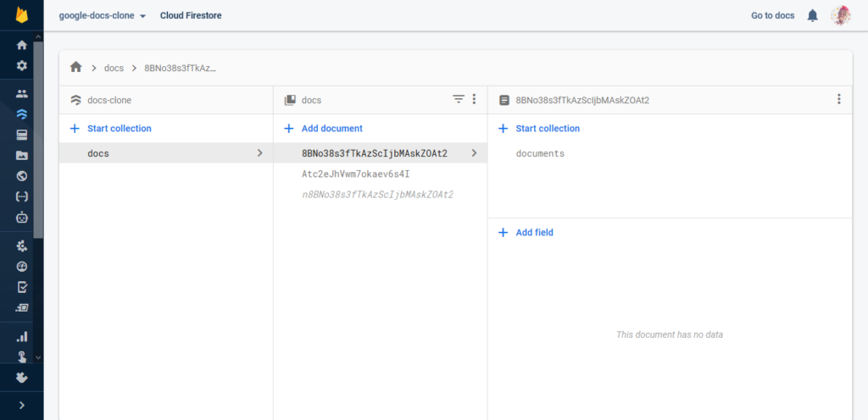This screenshot has width=868, height=420.
Task: Open google-docs-clone project dropdown
Action: (103, 15)
